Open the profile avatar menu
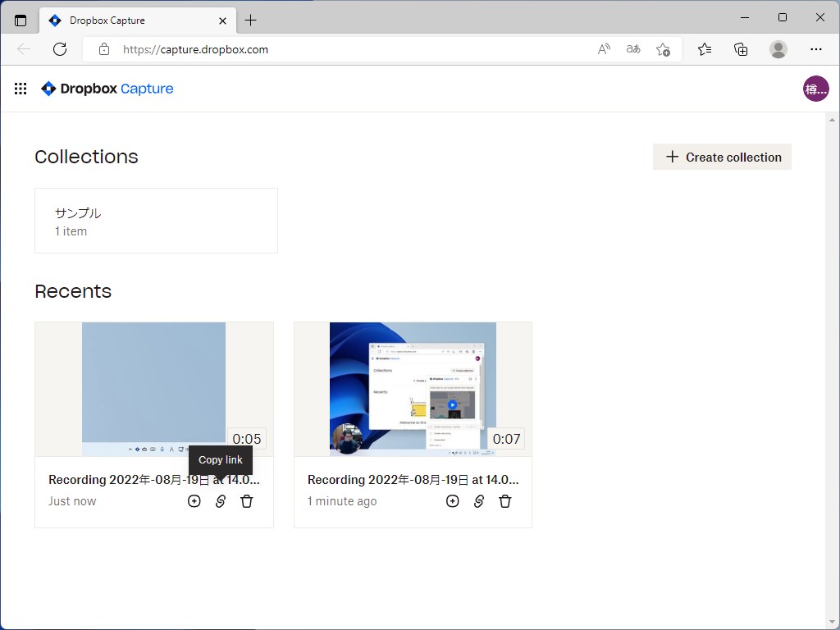Image resolution: width=840 pixels, height=630 pixels. point(815,88)
